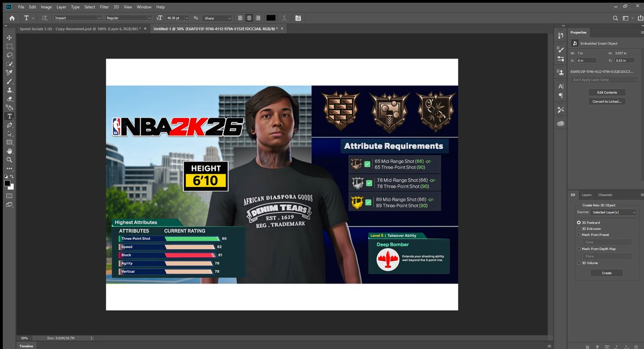Open the Sharp anti-aliasing dropdown

(x=217, y=18)
